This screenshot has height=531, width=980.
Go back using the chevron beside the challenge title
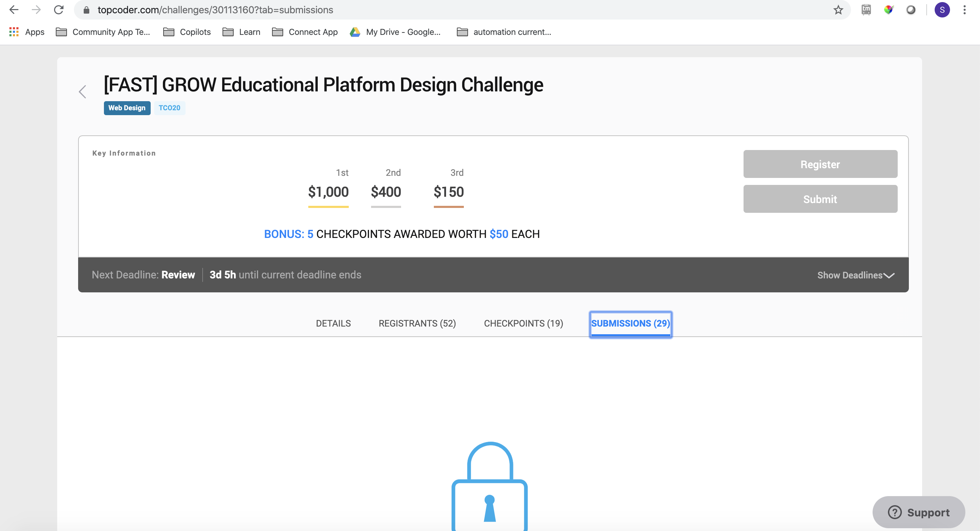[83, 92]
